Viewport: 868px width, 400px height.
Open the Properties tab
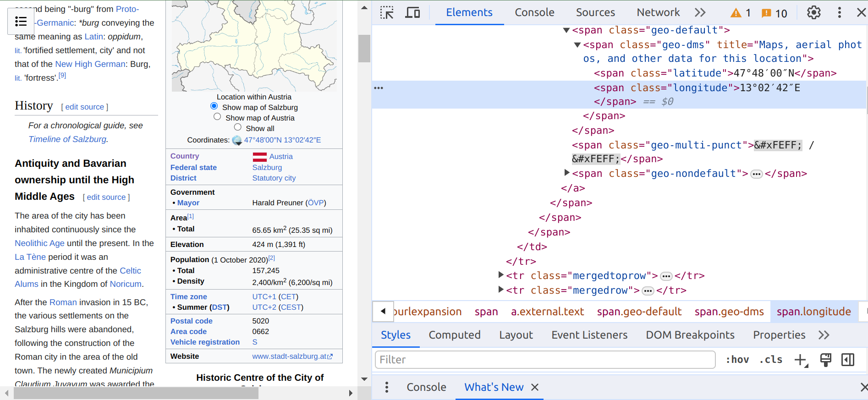click(779, 335)
